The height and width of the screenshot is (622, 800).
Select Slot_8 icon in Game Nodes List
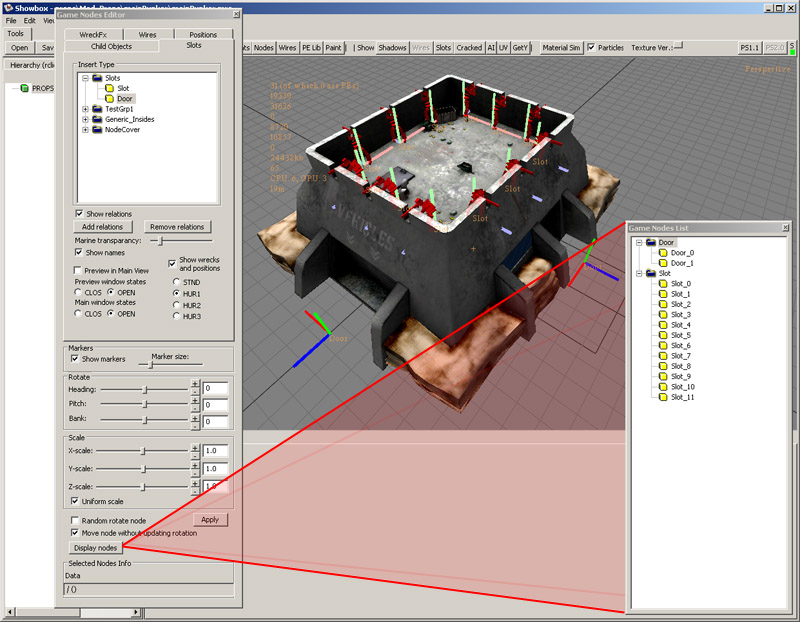click(x=663, y=366)
